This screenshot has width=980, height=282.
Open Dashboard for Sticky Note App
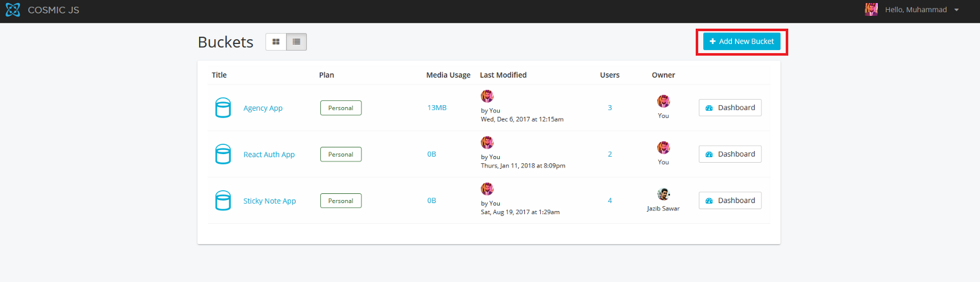click(x=730, y=201)
